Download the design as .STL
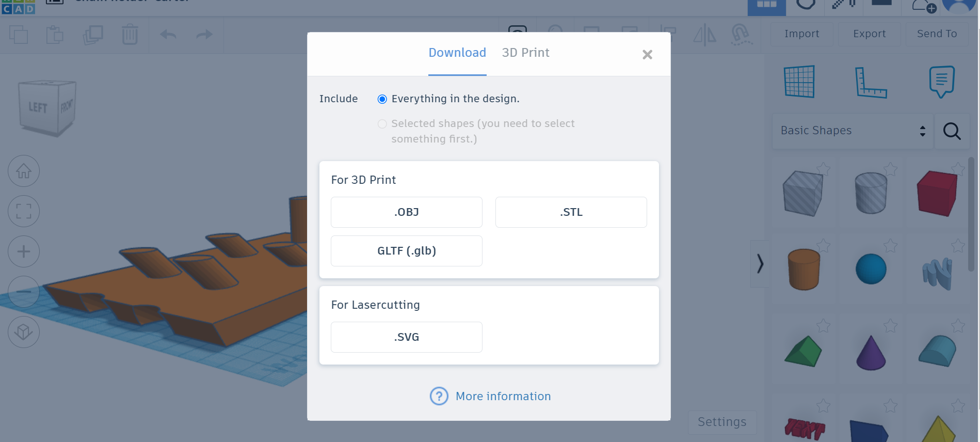Viewport: 980px width, 442px height. tap(571, 212)
